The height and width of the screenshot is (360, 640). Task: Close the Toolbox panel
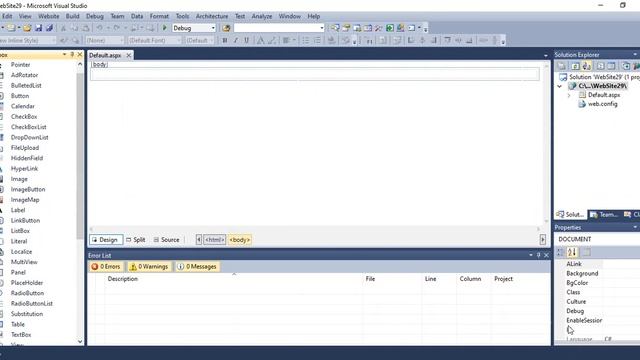point(80,54)
